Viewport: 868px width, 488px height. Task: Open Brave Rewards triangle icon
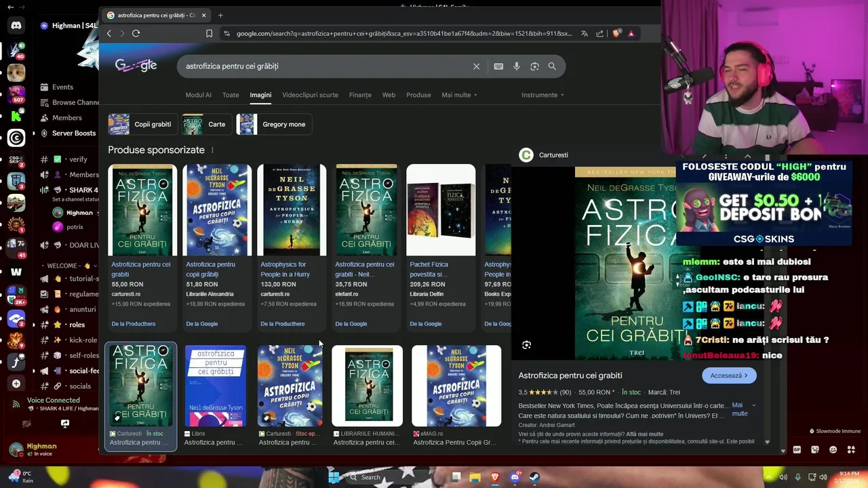tap(631, 33)
